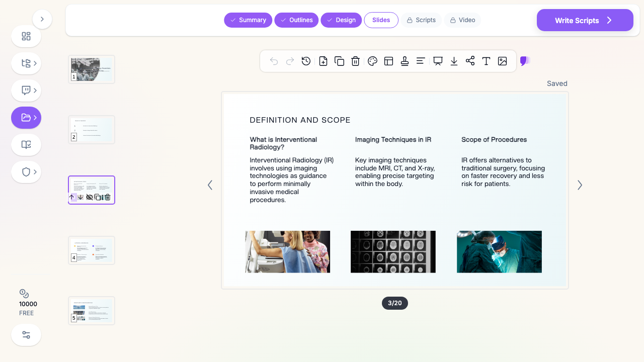This screenshot has width=644, height=362.
Task: Select slide 4 thumbnail
Action: tap(92, 250)
